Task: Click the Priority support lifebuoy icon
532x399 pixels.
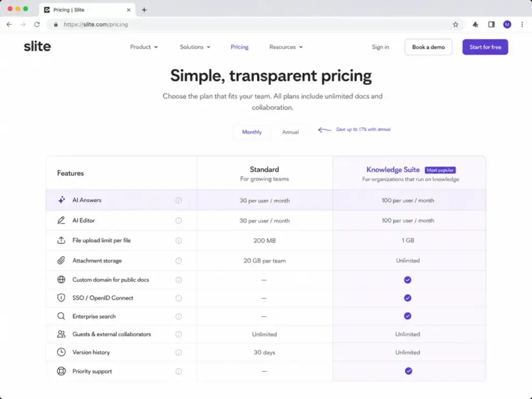Action: [61, 371]
